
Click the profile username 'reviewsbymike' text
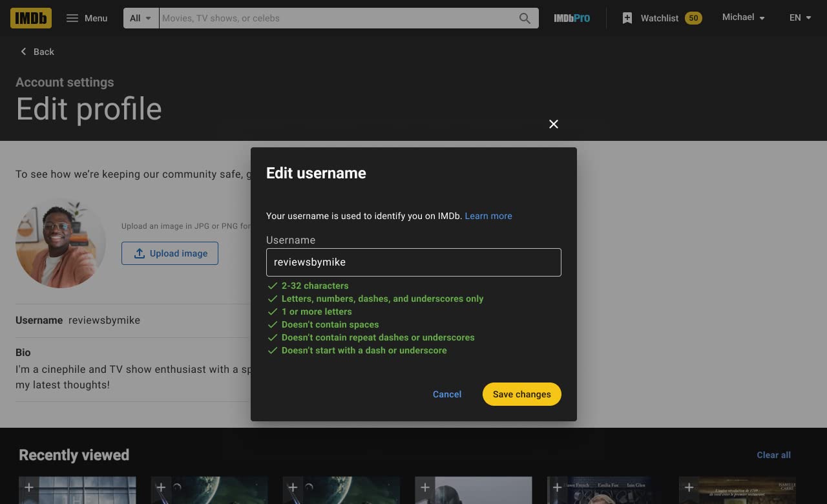click(104, 320)
